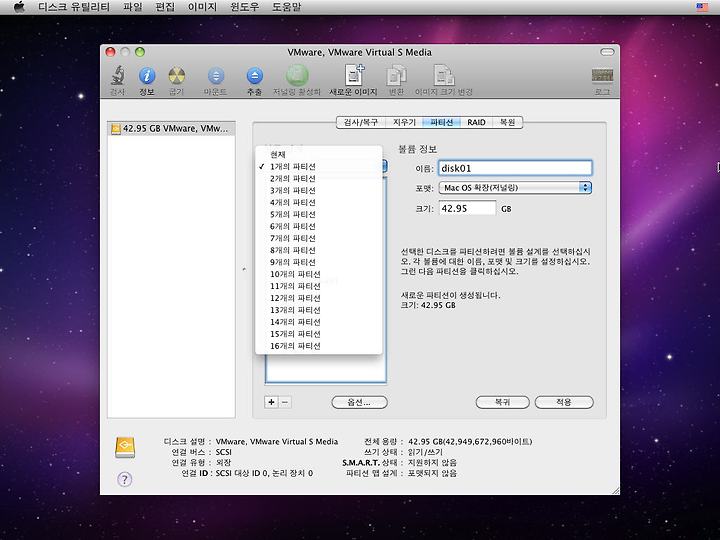Choose 2개의 파티션 option

click(x=319, y=178)
